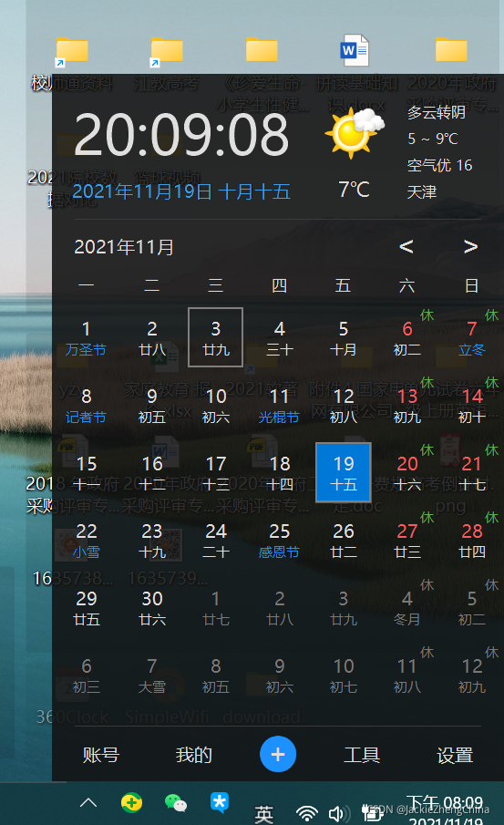The width and height of the screenshot is (504, 825).
Task: Open the blue star tray app
Action: click(x=220, y=802)
